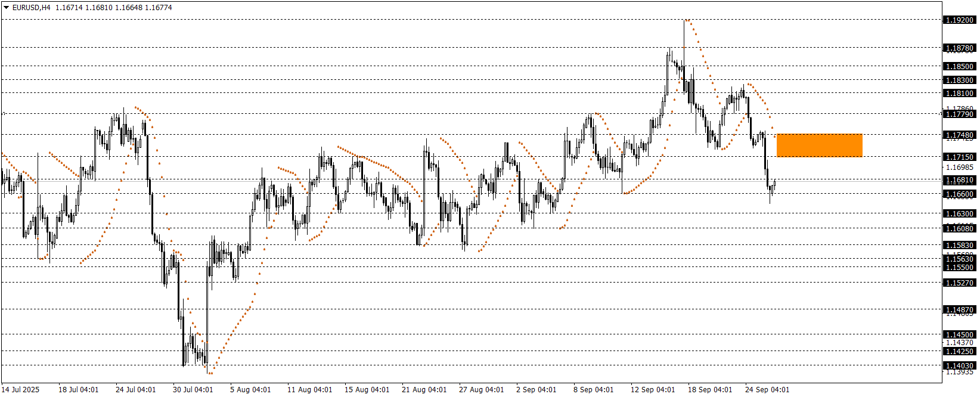Screen dimensions: 980x397
Task: Click the 27 Aug 04:01 time label
Action: 481,390
